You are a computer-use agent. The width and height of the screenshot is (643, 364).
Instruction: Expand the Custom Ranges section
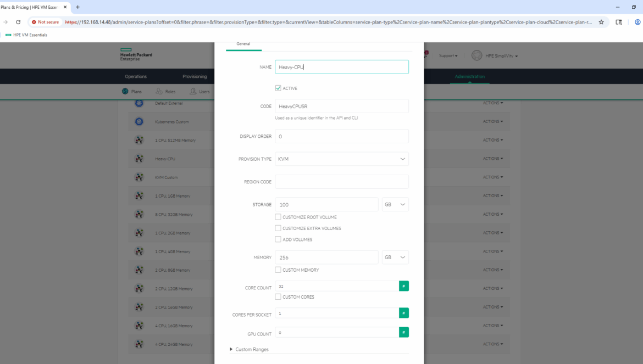click(x=249, y=349)
